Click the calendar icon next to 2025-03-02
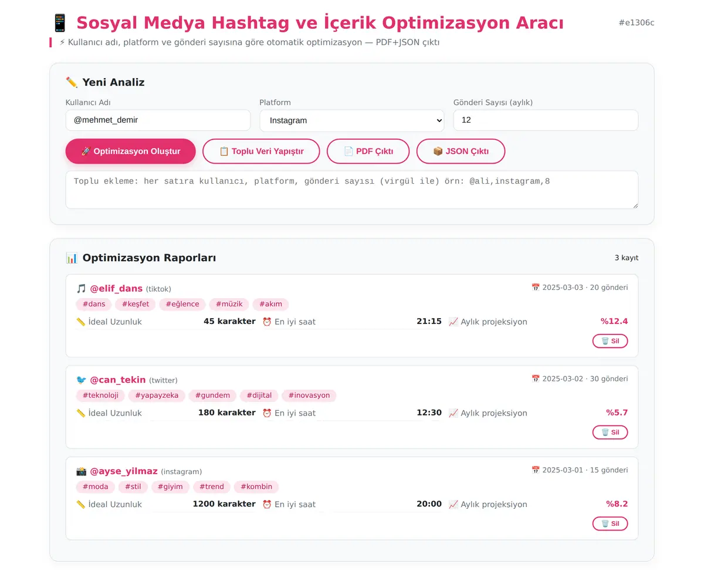704x588 pixels. click(535, 379)
